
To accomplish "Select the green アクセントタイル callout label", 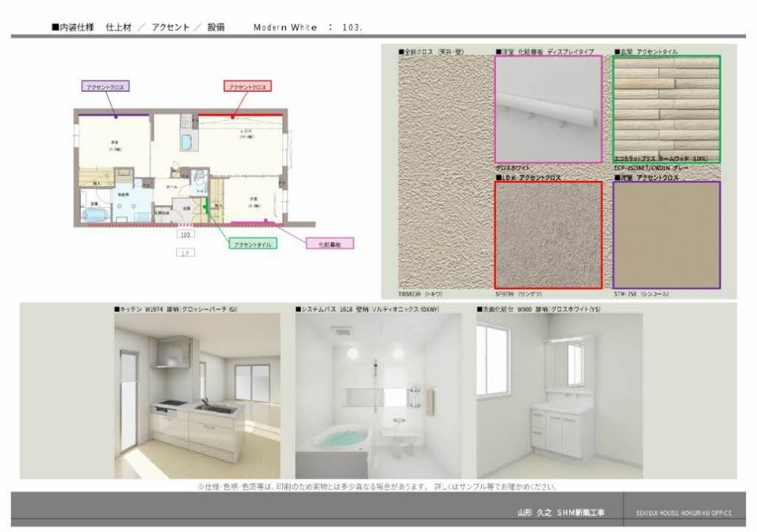I will [x=252, y=244].
